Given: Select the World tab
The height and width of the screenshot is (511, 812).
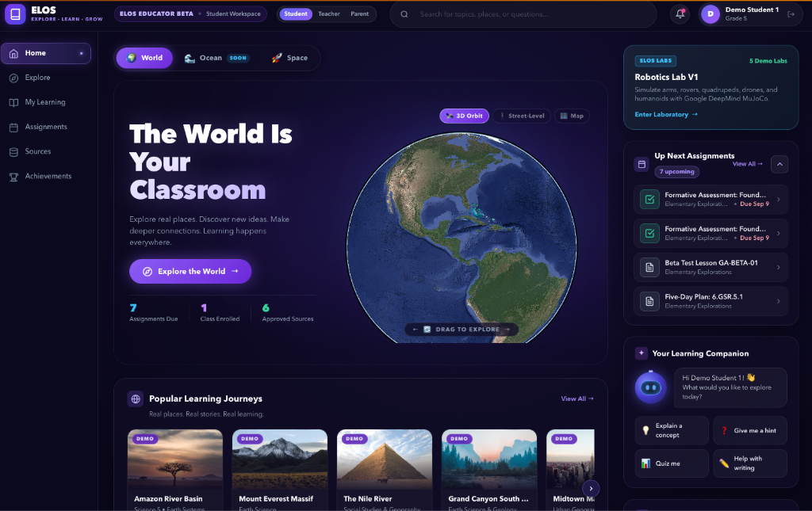Looking at the screenshot, I should coord(144,58).
